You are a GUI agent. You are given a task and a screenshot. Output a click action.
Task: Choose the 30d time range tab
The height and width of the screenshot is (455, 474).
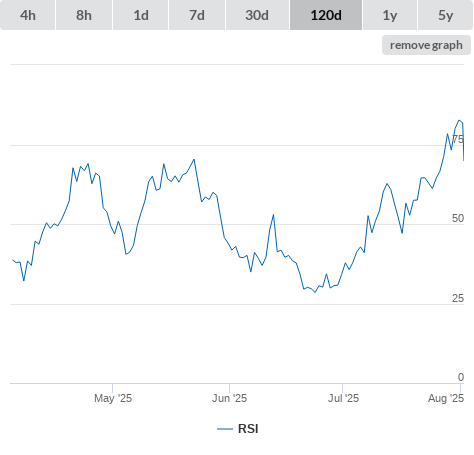257,15
